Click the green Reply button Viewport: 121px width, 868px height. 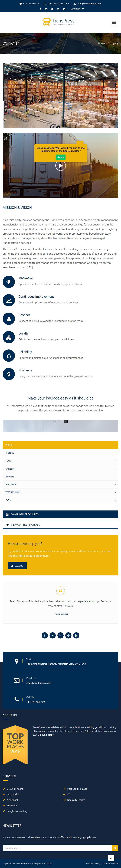point(60,157)
